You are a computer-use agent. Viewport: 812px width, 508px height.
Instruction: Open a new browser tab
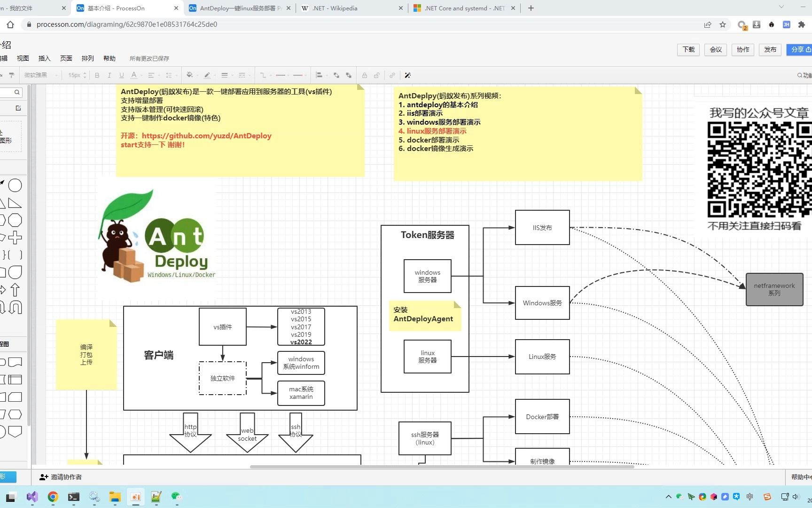click(x=531, y=8)
